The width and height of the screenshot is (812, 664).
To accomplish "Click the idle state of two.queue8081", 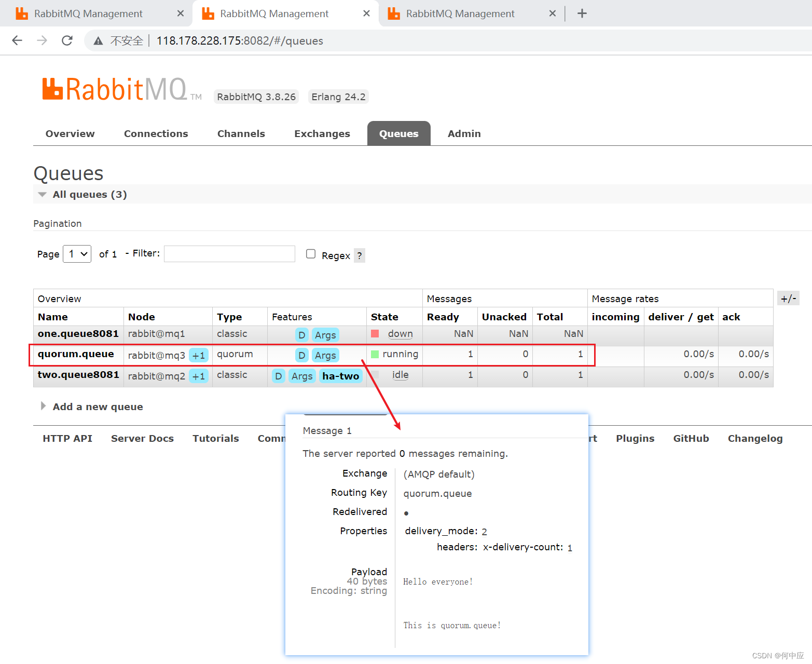I will pos(400,375).
